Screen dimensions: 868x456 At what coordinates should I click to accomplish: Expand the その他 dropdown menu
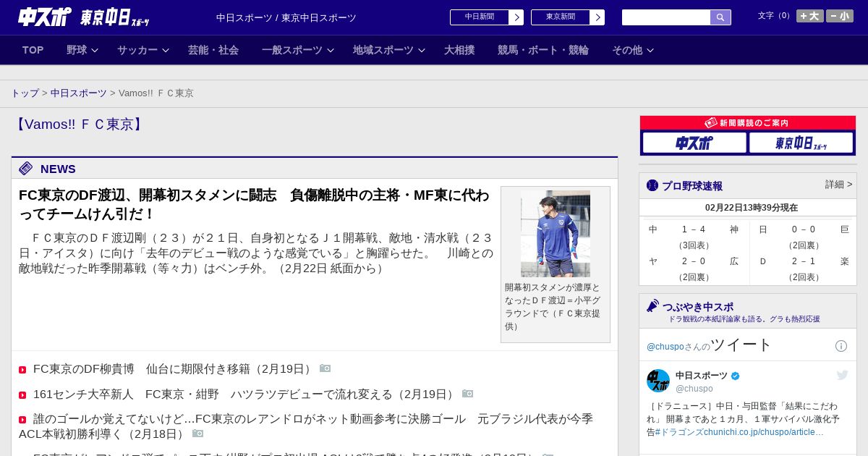point(633,50)
